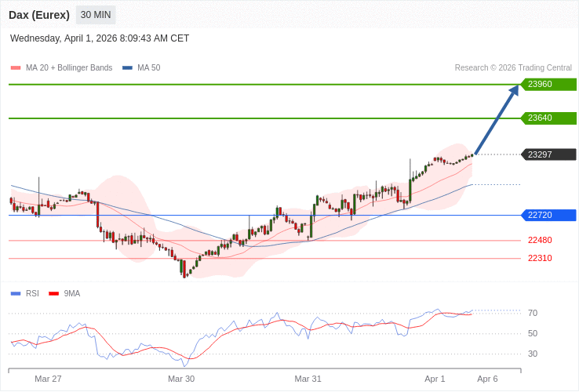Click the Apr 1 date on the time axis
579x392 pixels.
[x=435, y=379]
